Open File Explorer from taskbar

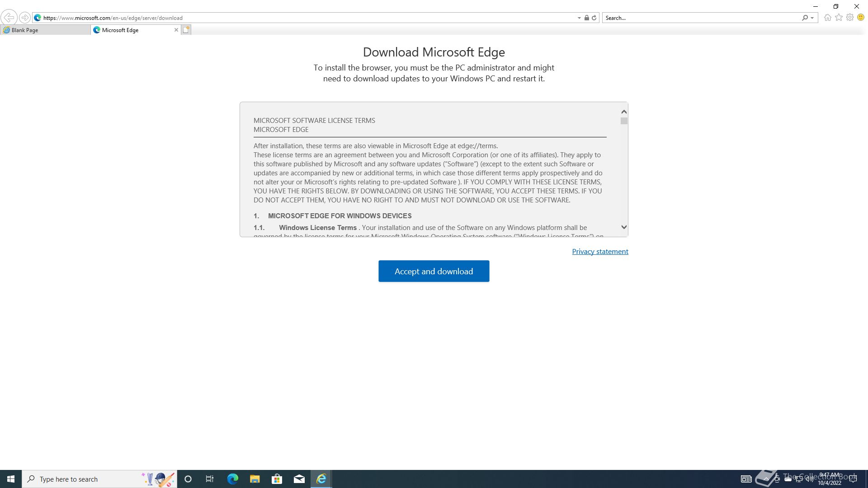pos(255,479)
